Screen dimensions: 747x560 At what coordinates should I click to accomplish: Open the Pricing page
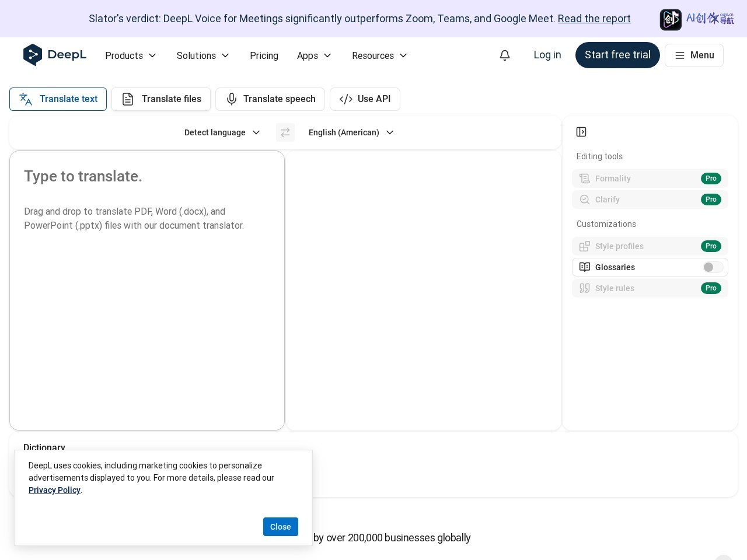(x=264, y=55)
